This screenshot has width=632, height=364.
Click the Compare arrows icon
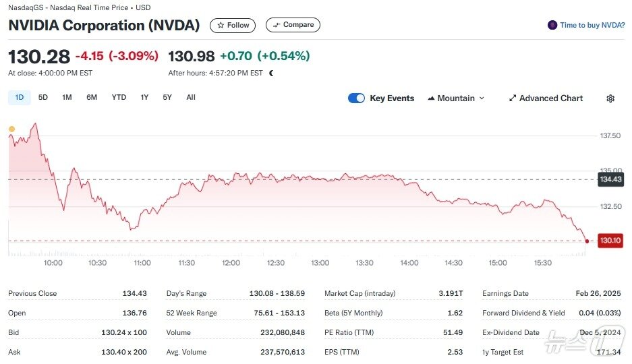tap(276, 26)
